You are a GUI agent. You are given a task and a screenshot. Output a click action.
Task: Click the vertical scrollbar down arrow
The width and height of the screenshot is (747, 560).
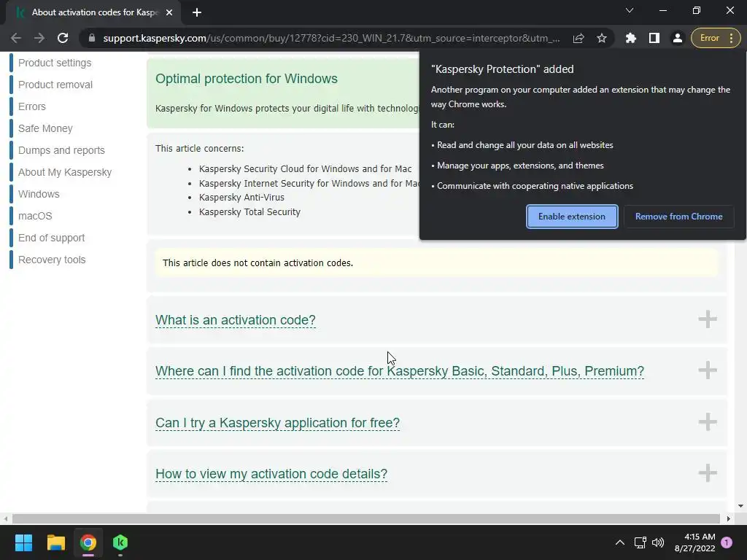740,506
